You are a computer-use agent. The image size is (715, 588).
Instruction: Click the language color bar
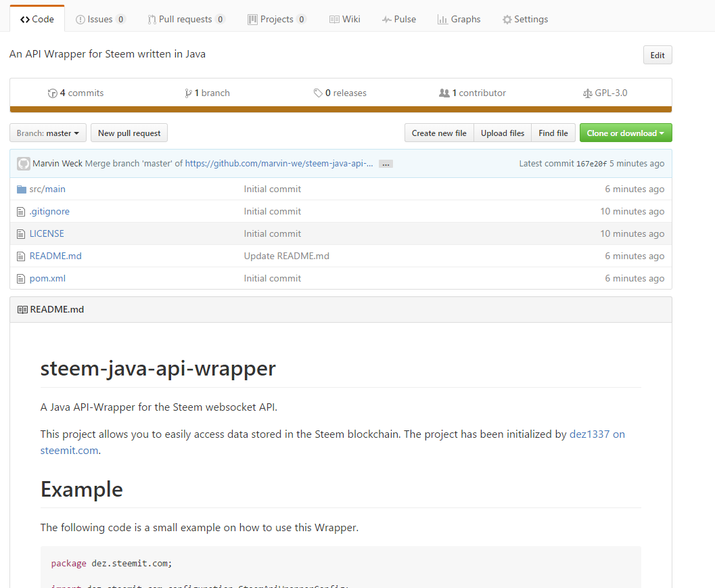pyautogui.click(x=340, y=109)
